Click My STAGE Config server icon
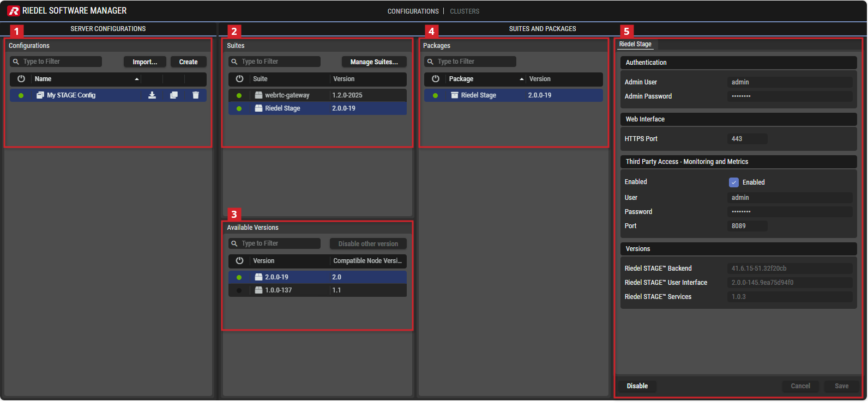 [x=40, y=95]
